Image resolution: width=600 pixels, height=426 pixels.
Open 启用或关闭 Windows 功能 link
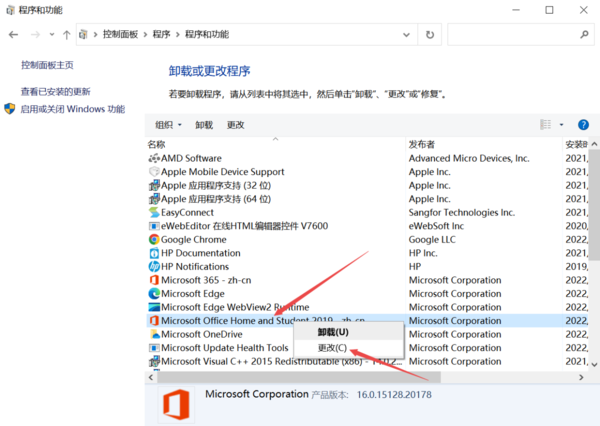pyautogui.click(x=73, y=109)
